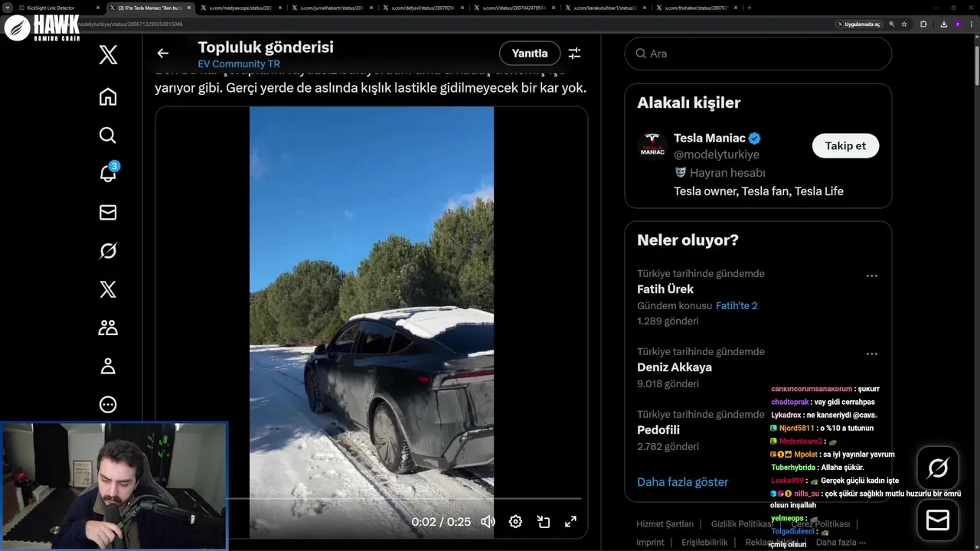Viewport: 980px width, 551px height.
Task: Open the Explore search icon in sidebar
Action: pyautogui.click(x=108, y=135)
